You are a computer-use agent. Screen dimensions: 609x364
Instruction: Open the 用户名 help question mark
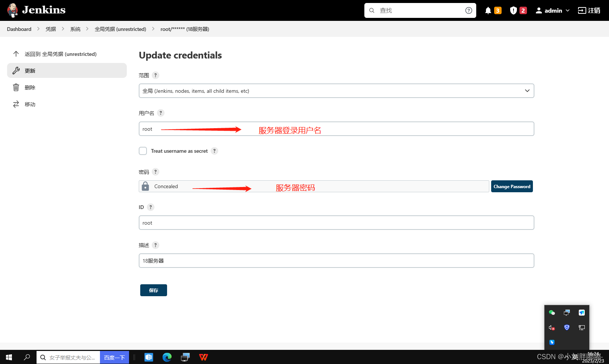click(160, 113)
